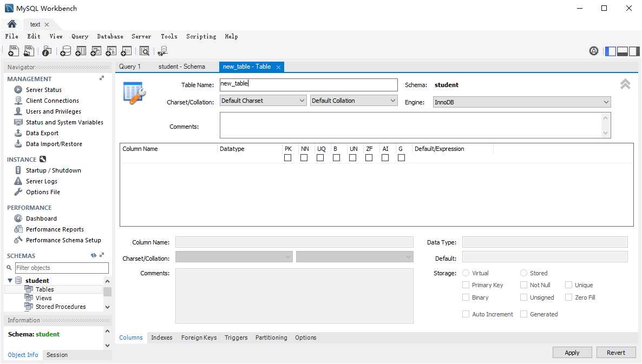Toggle the left sidebar panel icon
642x364 pixels.
[x=611, y=51]
